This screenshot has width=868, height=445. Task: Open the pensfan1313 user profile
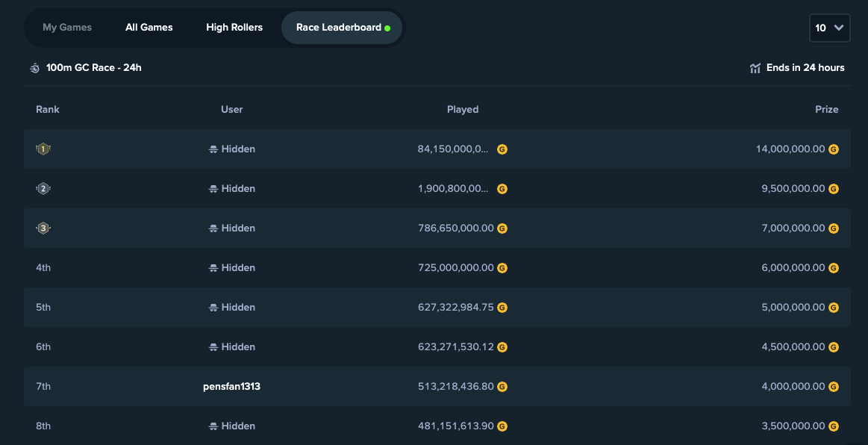click(231, 386)
